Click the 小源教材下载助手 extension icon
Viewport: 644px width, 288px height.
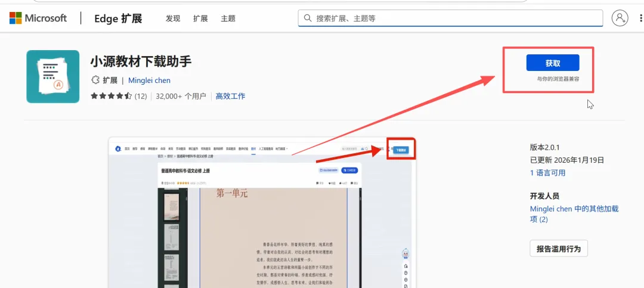click(52, 76)
